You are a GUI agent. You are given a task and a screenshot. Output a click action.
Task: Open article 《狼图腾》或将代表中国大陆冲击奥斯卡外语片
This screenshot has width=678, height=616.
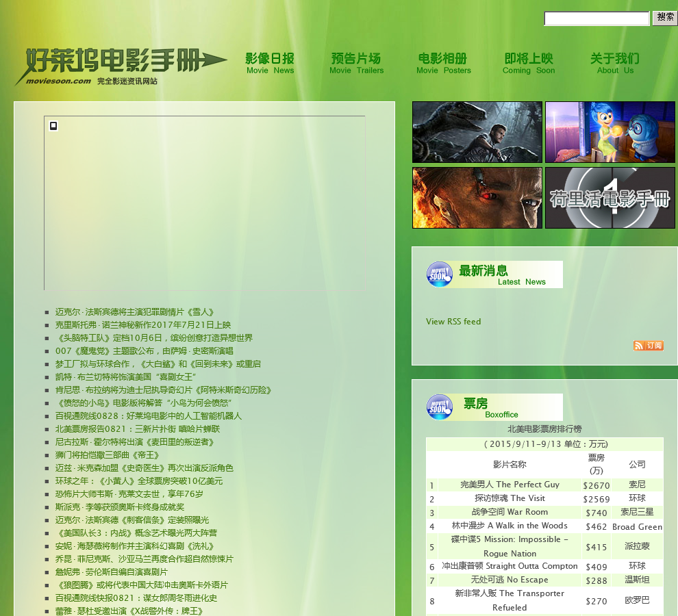pos(142,585)
